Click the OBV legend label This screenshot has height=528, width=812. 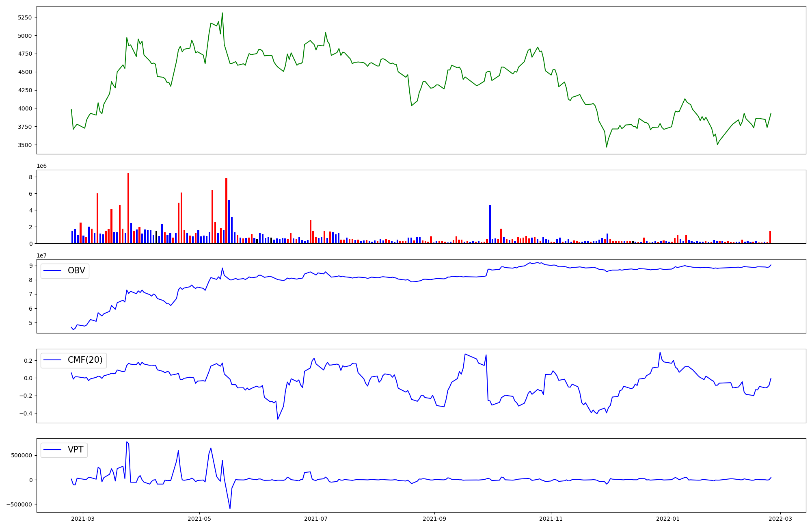76,270
